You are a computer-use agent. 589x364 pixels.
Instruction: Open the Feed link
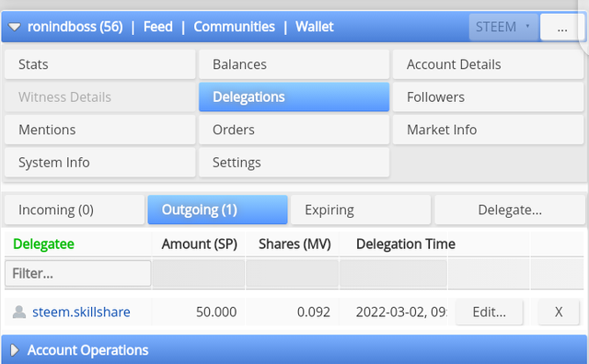(x=158, y=27)
